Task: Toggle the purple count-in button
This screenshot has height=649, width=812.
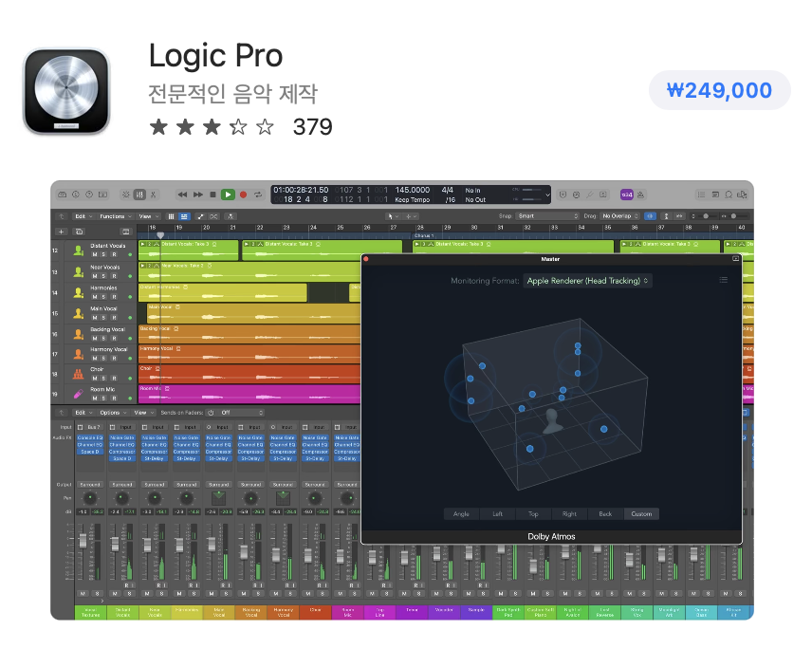Action: point(627,195)
